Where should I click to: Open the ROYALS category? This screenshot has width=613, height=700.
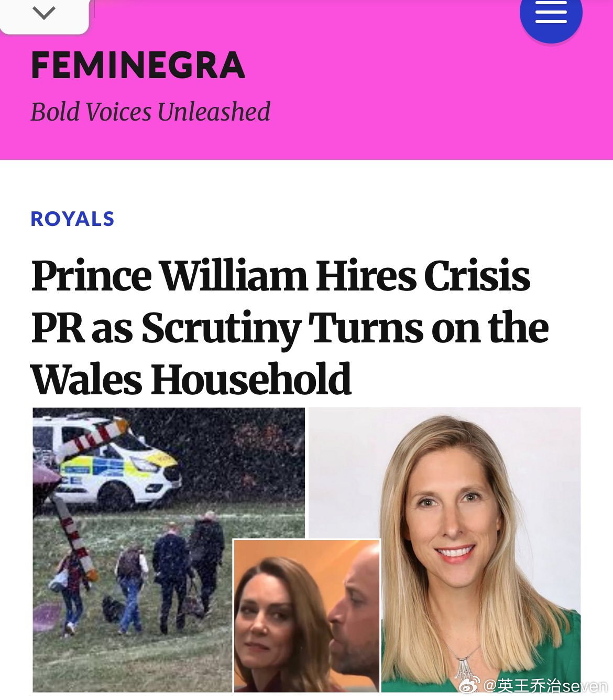click(73, 219)
